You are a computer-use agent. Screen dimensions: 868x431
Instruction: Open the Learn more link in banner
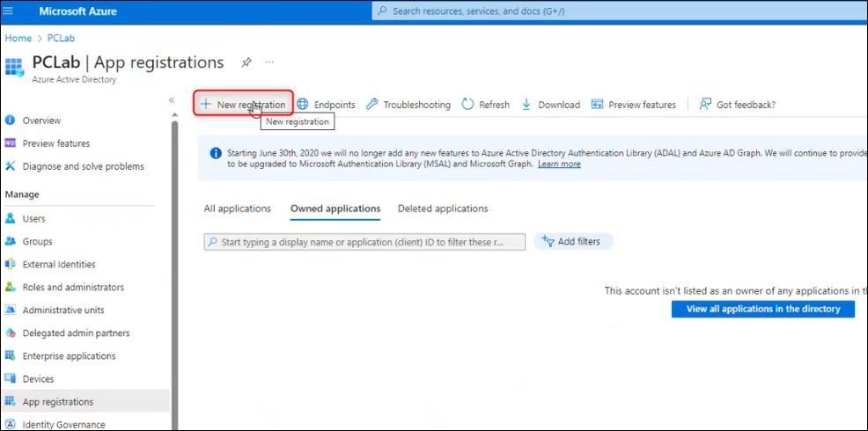tap(559, 164)
